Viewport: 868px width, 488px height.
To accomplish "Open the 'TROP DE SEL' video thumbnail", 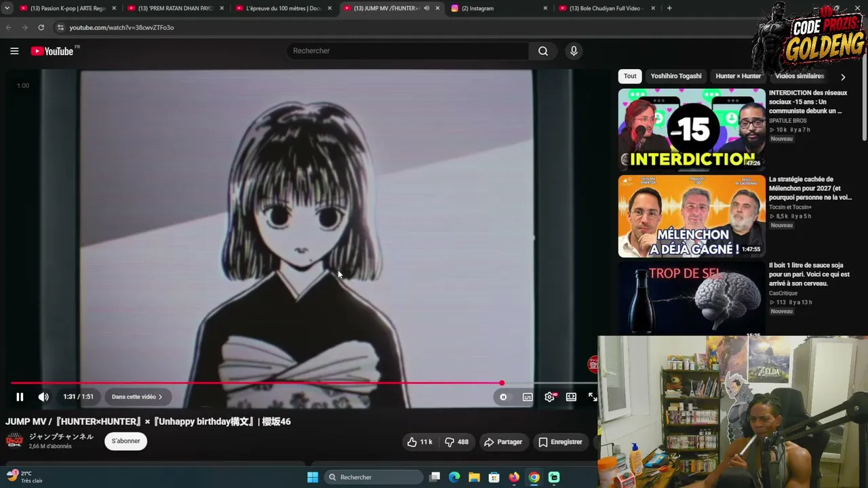I will [x=692, y=299].
